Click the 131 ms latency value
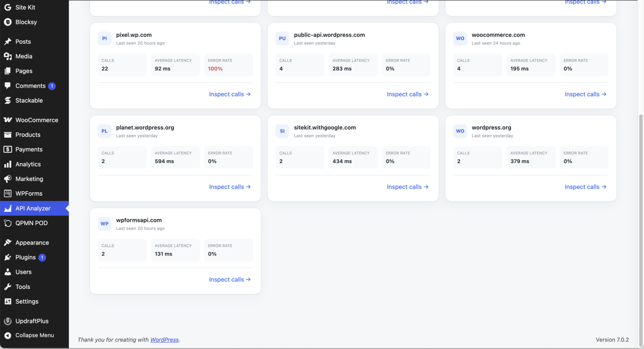This screenshot has width=644, height=349. (x=164, y=254)
